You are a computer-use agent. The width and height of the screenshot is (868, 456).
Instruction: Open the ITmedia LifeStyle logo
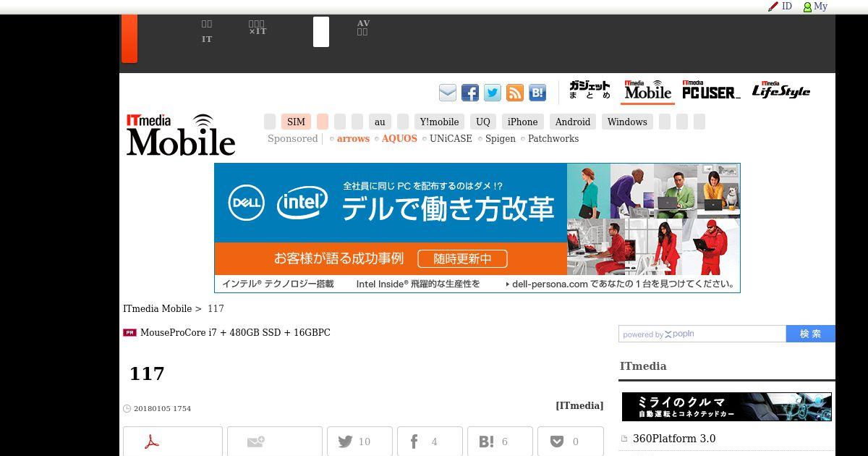(781, 90)
